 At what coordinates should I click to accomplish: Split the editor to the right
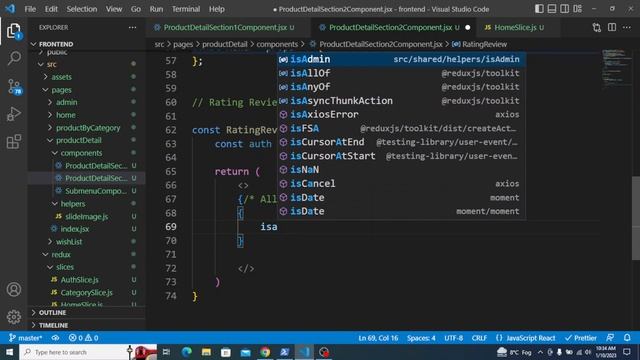[611, 27]
